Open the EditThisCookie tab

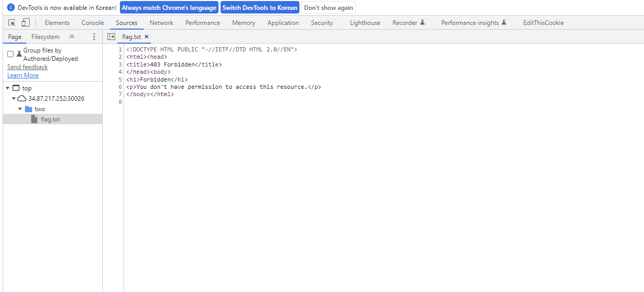click(x=543, y=23)
